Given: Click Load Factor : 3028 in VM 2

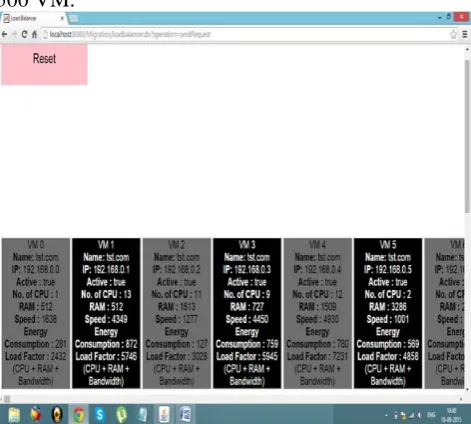Looking at the screenshot, I should [x=176, y=356].
